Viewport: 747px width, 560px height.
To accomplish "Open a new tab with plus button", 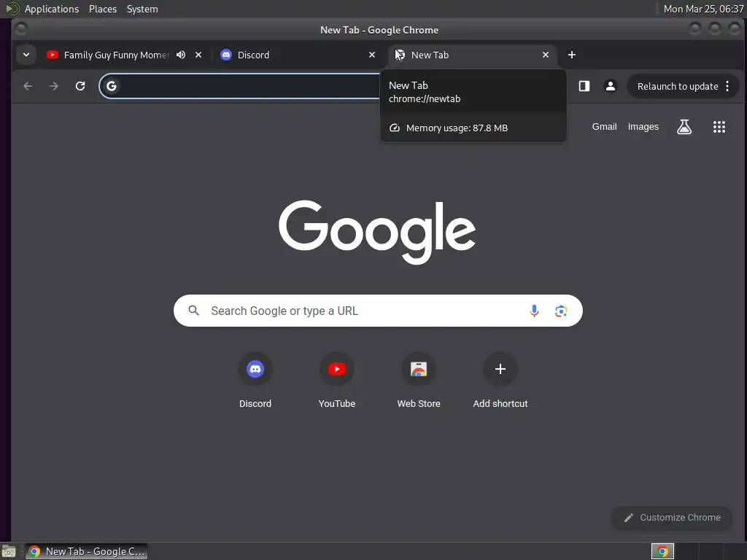I will [572, 55].
